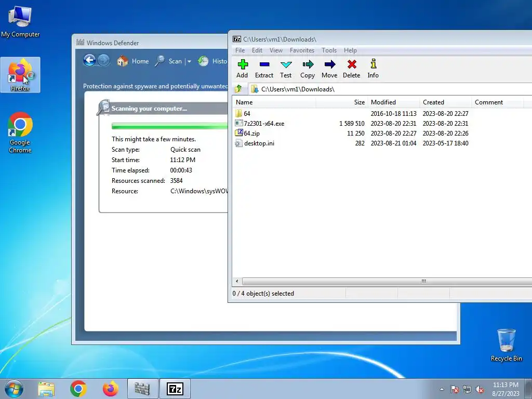This screenshot has height=399, width=532.
Task: Click the 7-Zip address path field
Action: [390, 89]
